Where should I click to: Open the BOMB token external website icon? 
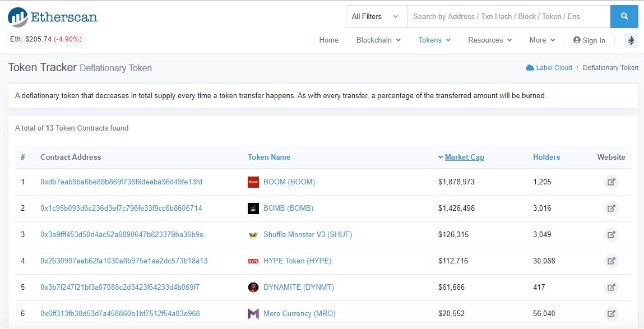pyautogui.click(x=611, y=208)
